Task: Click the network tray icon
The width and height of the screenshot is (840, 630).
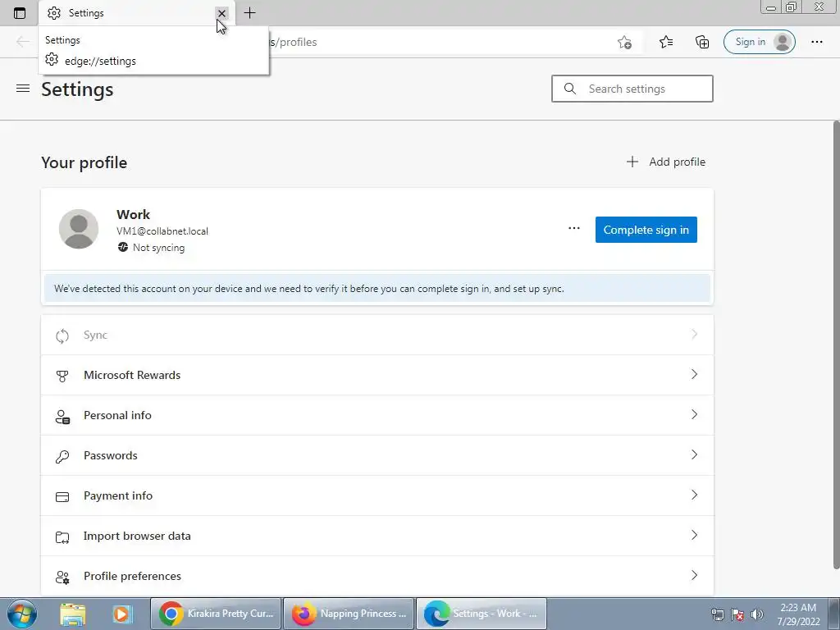Action: click(717, 614)
